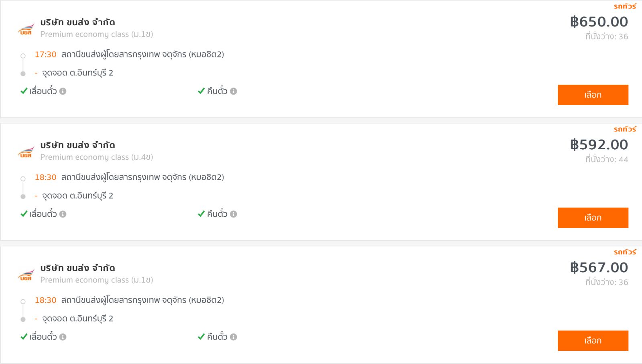Click Premium economy class (ม.4ข) label
The height and width of the screenshot is (364, 642).
pos(97,157)
